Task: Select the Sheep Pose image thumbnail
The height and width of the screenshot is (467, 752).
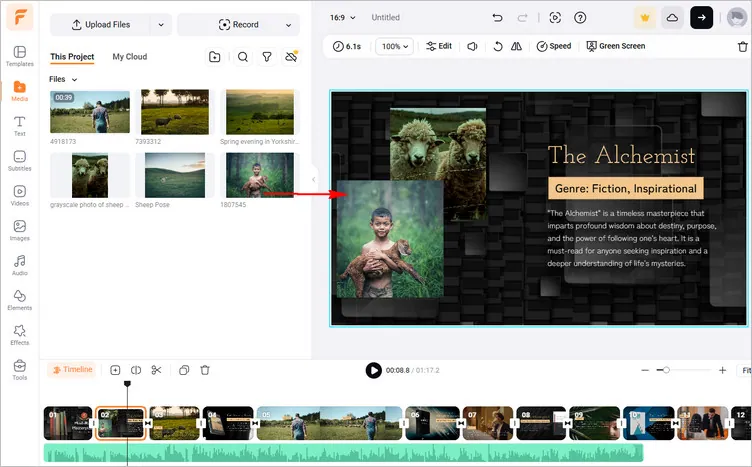Action: click(175, 175)
